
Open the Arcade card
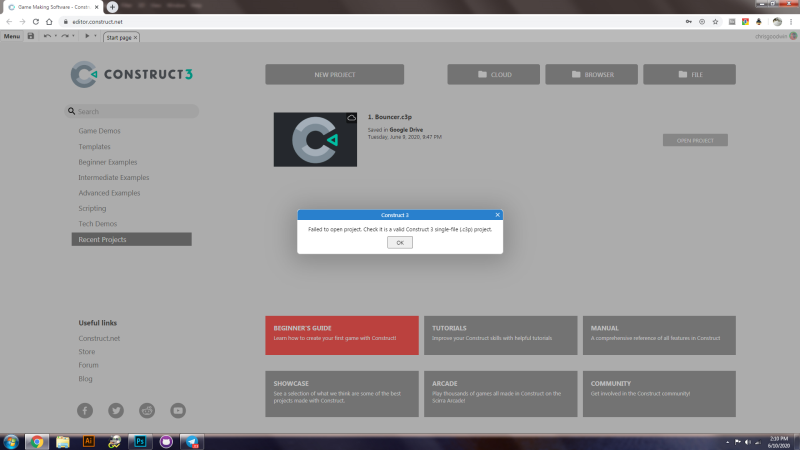501,394
